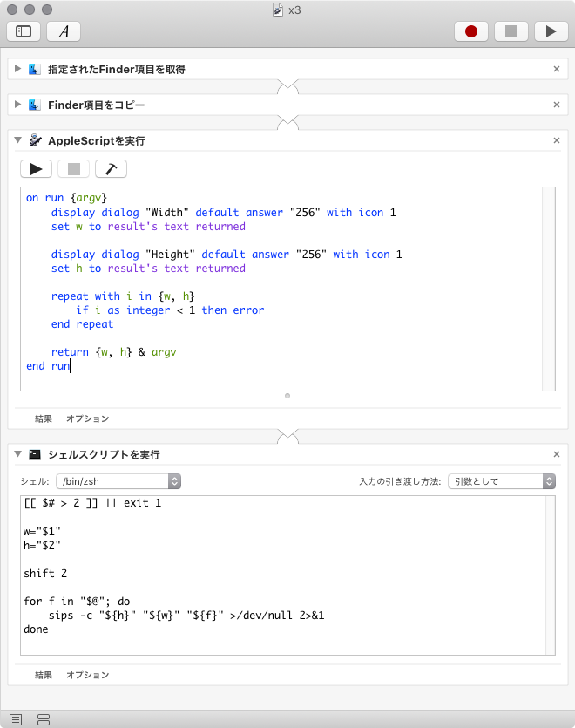
Task: Click the 'on run {argv}' line
Action: [x=66, y=198]
